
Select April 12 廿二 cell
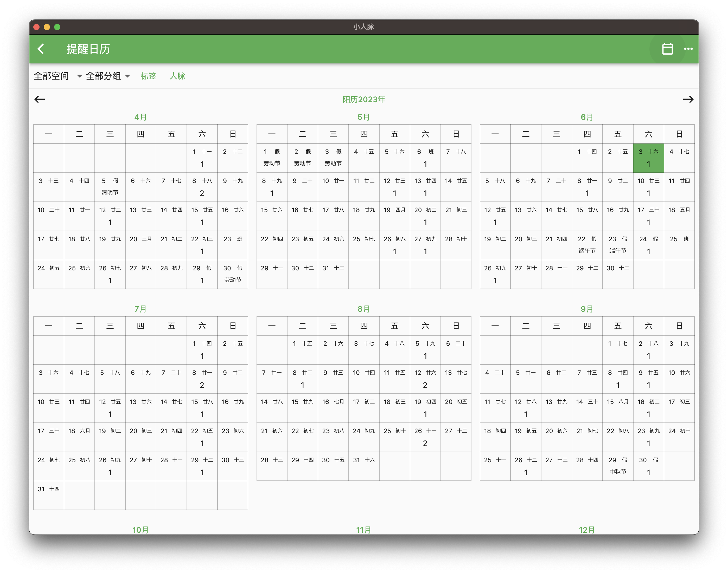[x=110, y=216]
